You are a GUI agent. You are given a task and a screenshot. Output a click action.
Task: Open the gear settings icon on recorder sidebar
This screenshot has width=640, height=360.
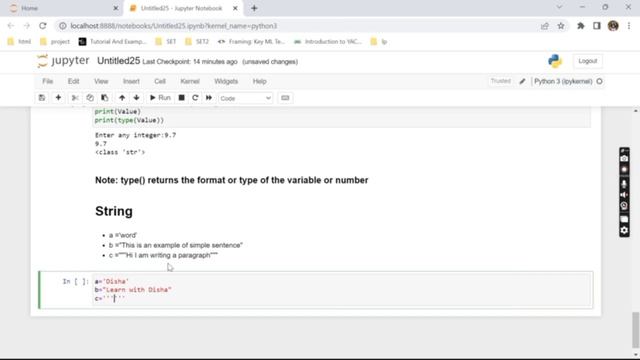point(624,230)
